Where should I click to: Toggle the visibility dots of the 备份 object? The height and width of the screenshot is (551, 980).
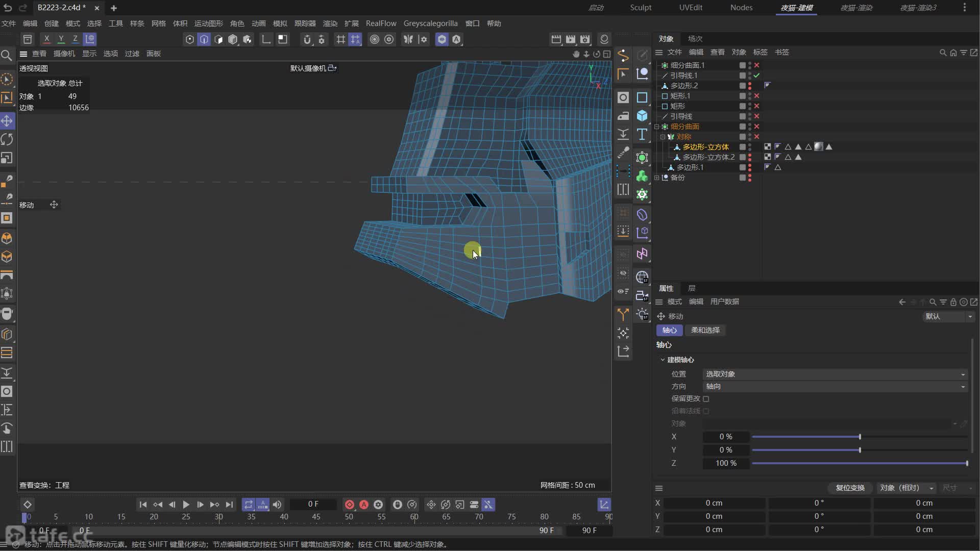749,178
